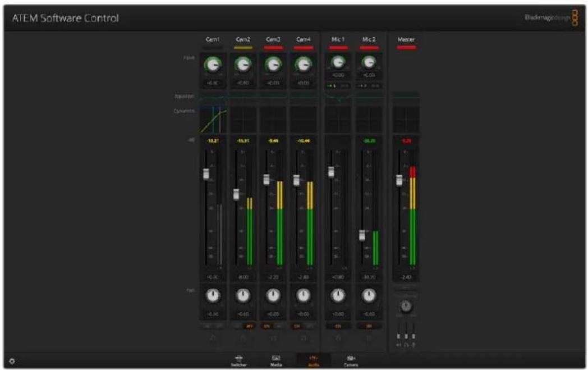Select the Audio tab
Screen dimensions: 588x370
pos(314,360)
